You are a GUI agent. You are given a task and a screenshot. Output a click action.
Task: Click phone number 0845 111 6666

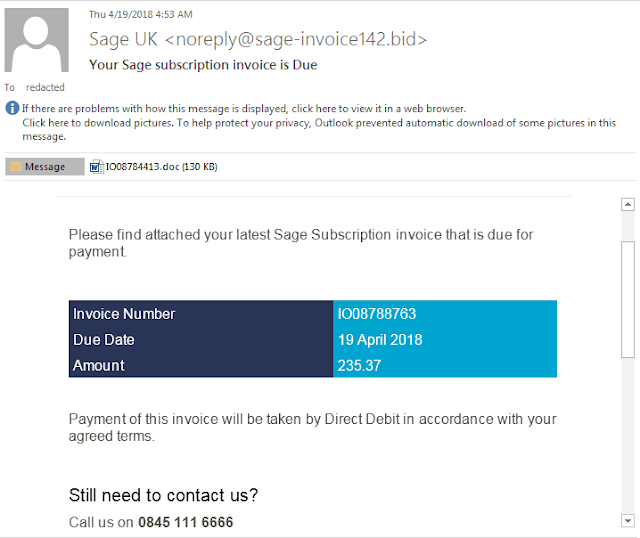click(x=186, y=522)
